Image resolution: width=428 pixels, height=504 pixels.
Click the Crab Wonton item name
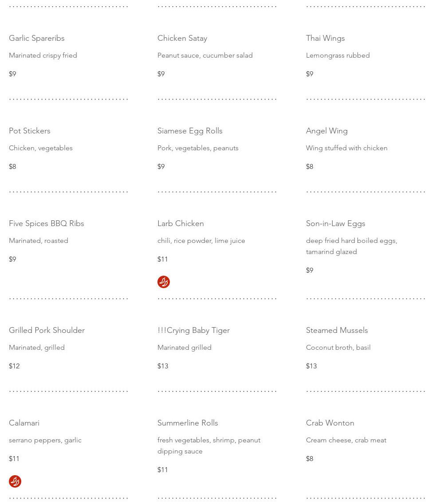pyautogui.click(x=330, y=423)
